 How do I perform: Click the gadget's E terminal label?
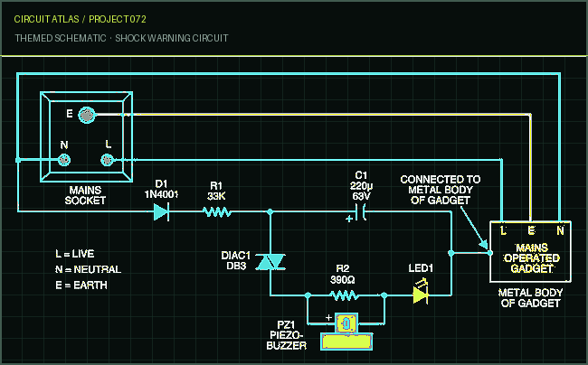(x=532, y=230)
